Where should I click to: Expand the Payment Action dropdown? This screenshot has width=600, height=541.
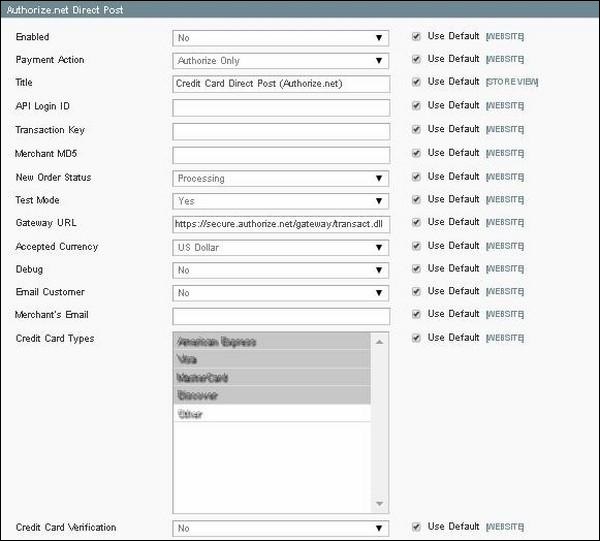tap(280, 61)
